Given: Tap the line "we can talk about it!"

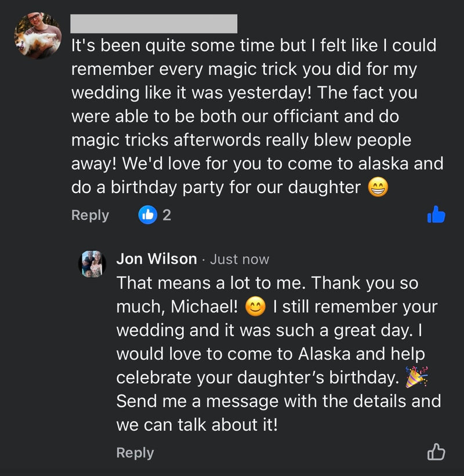Looking at the screenshot, I should tap(197, 424).
